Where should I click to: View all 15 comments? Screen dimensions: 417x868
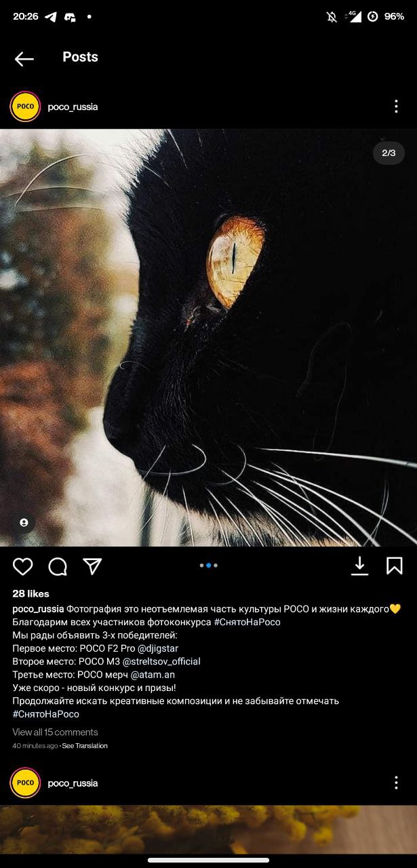(x=55, y=732)
